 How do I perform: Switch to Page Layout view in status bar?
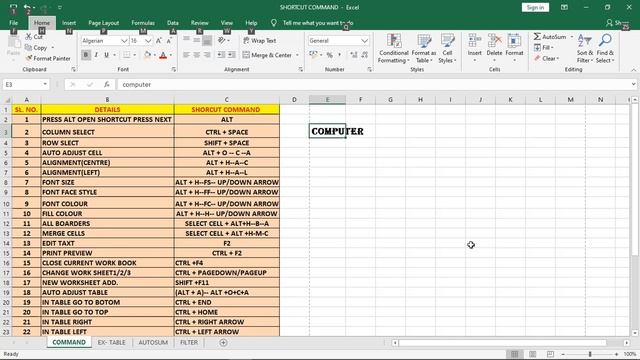point(532,354)
